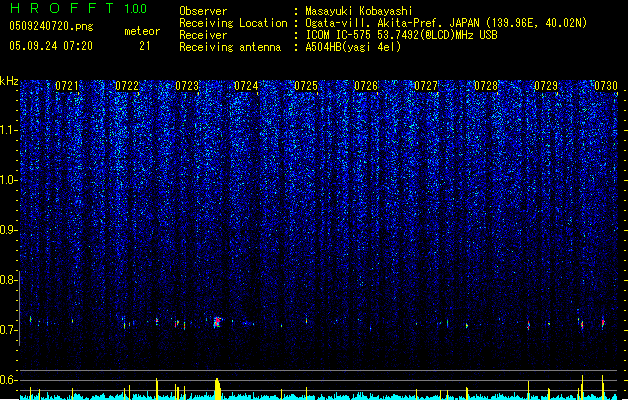The width and height of the screenshot is (629, 400).
Task: Click the 0722 time marker
Action: coord(127,86)
